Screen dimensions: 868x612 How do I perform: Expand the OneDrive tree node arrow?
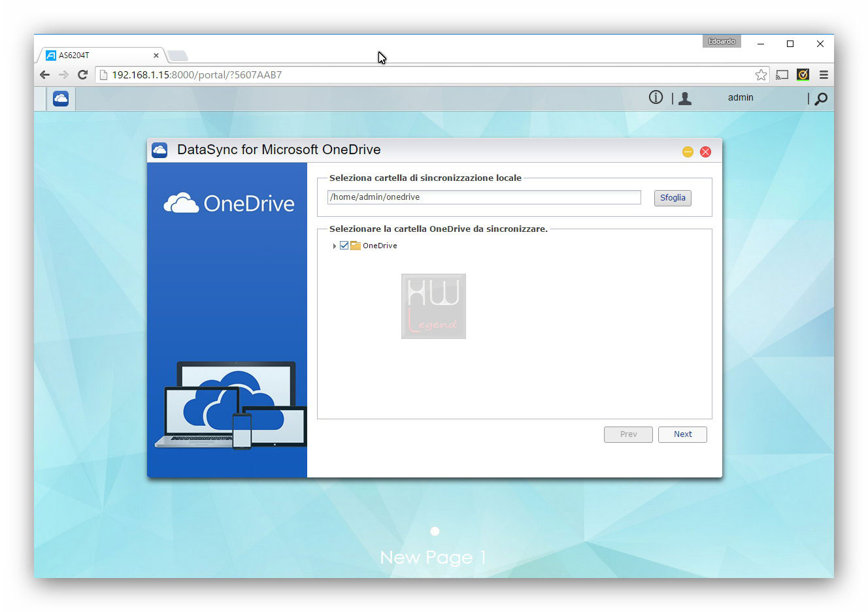tap(334, 246)
